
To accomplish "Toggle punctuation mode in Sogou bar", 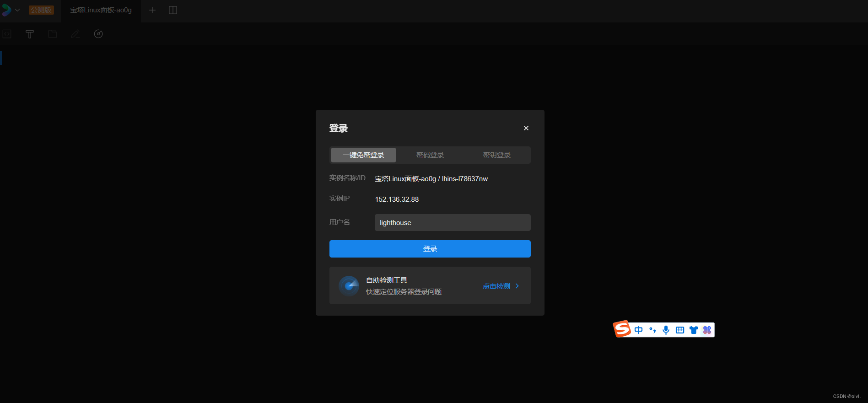I will coord(652,330).
